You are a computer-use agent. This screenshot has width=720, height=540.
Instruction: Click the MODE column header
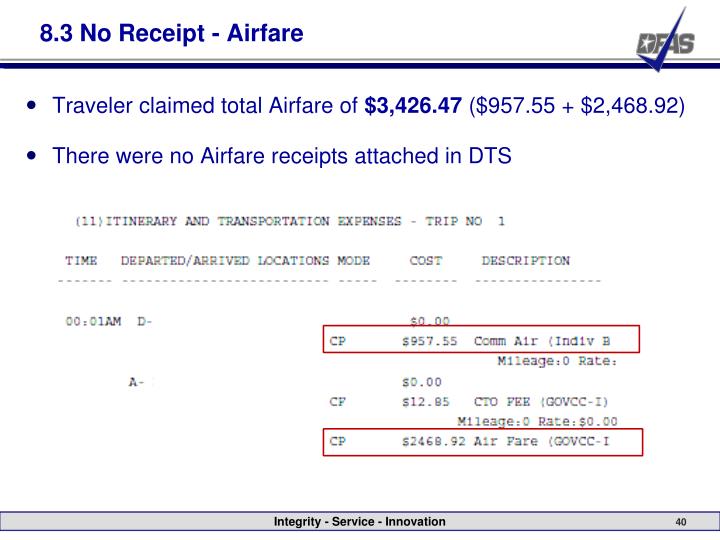point(354,260)
